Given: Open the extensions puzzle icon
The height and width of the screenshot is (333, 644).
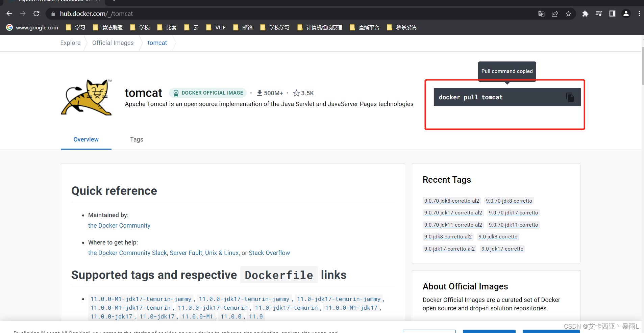Looking at the screenshot, I should point(585,14).
